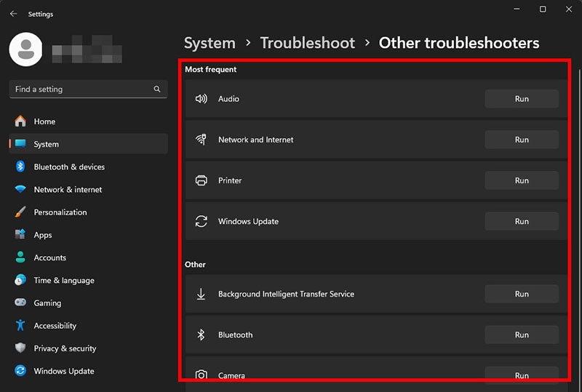582x392 pixels.
Task: Run the Windows Update troubleshooter
Action: [522, 221]
